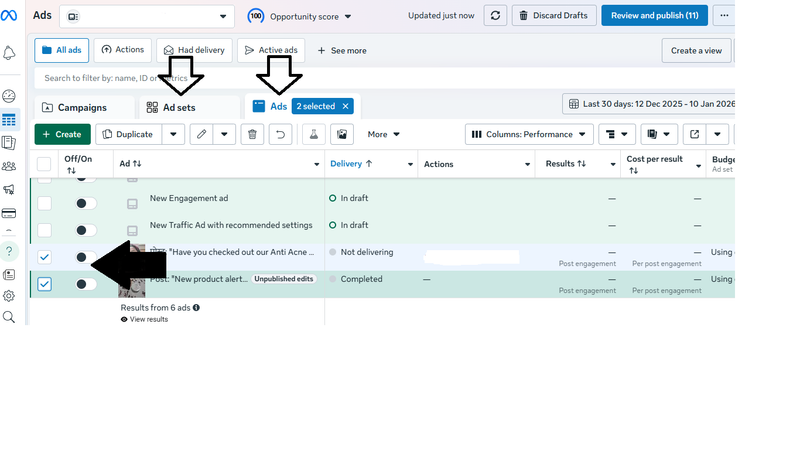Open the Columns: Performance dropdown
Image resolution: width=800 pixels, height=450 pixels.
pos(529,134)
